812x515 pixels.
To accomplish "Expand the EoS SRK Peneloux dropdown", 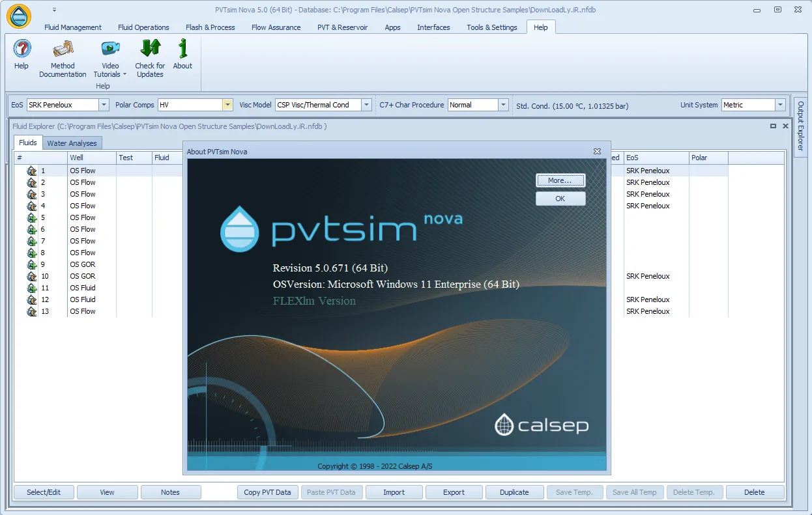I will point(104,105).
